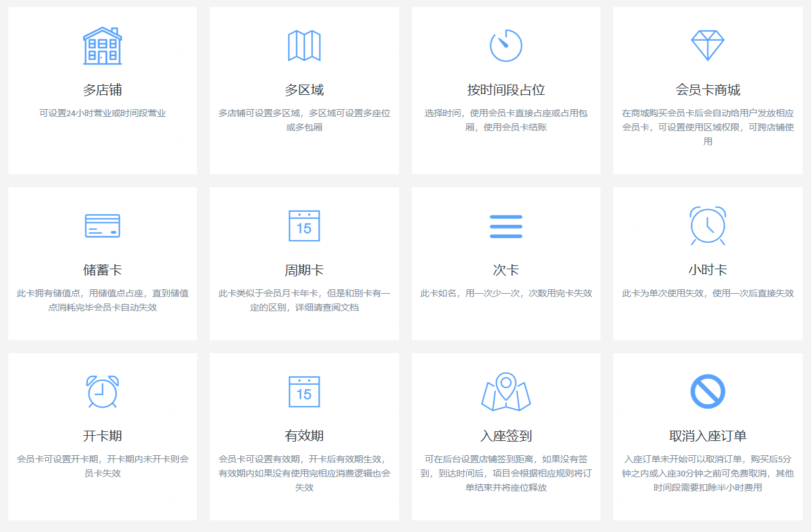
Task: Click the 小时卡 alarm clock icon
Action: point(708,225)
